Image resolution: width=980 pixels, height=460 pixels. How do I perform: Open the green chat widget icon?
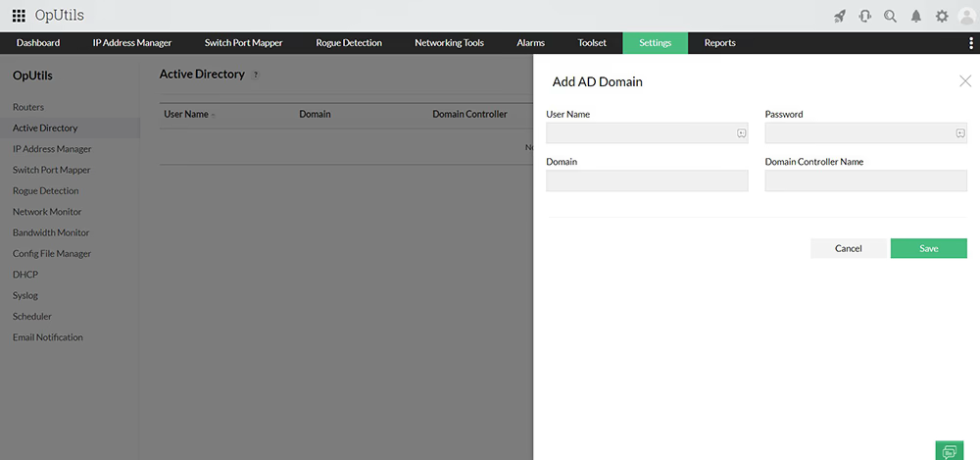pyautogui.click(x=950, y=450)
